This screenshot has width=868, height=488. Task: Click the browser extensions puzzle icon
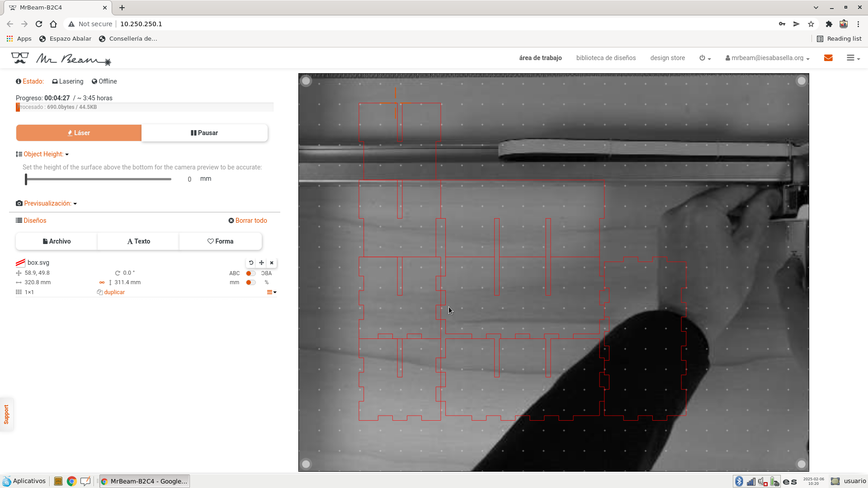(x=829, y=24)
